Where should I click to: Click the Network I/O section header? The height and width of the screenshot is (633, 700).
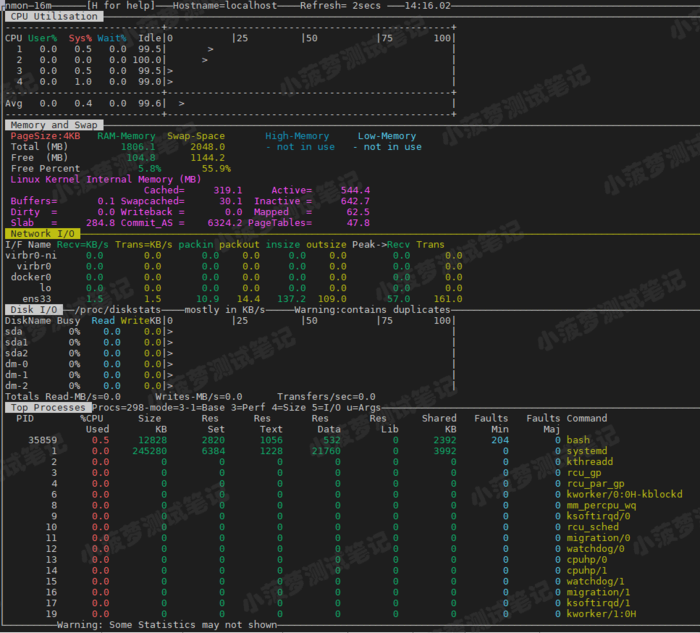point(42,233)
